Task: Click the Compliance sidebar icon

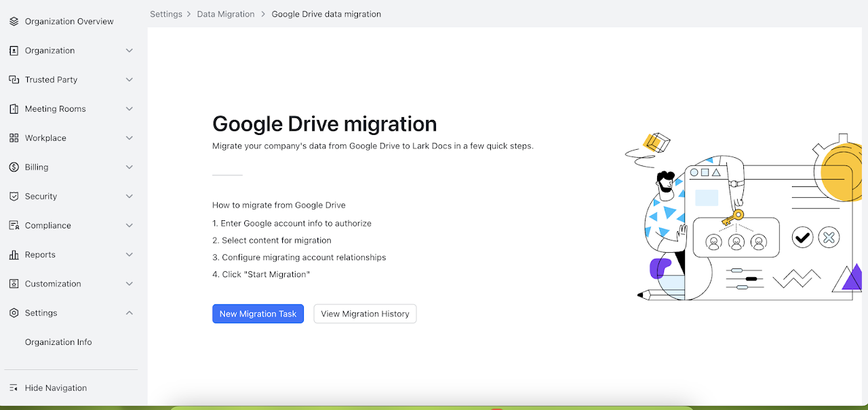Action: [x=14, y=226]
